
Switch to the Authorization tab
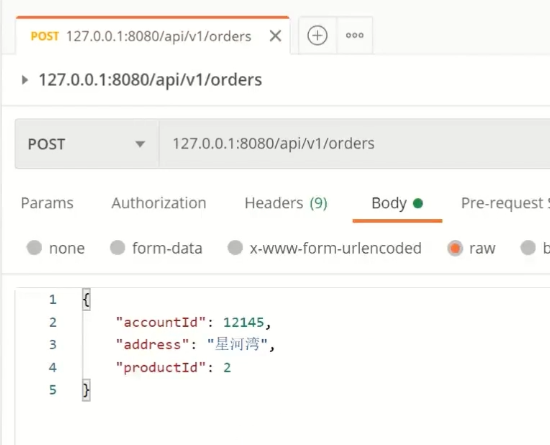pos(159,203)
